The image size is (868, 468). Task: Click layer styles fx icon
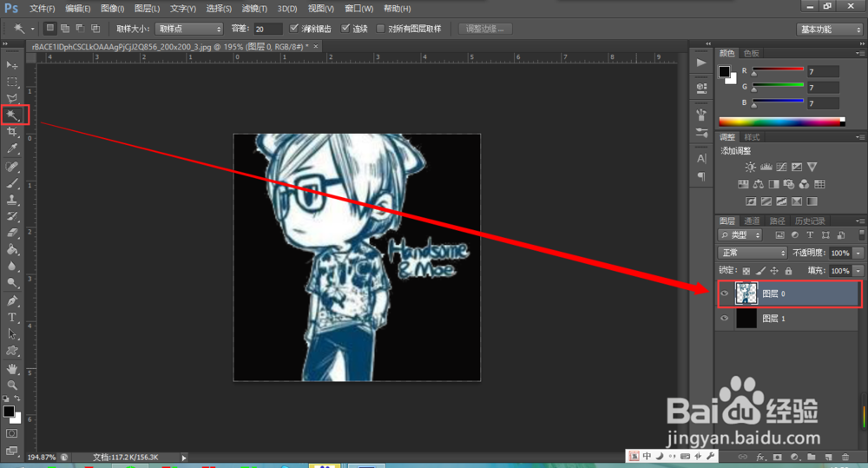coord(760,457)
